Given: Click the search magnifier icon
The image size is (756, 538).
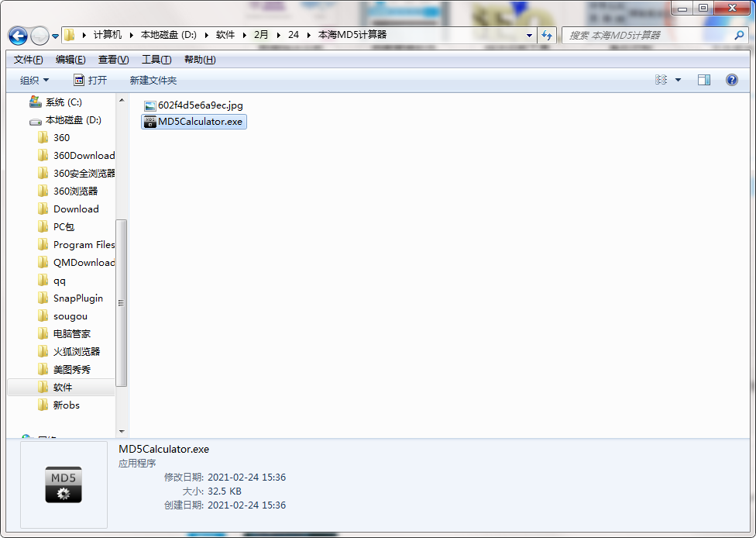Looking at the screenshot, I should click(x=739, y=35).
